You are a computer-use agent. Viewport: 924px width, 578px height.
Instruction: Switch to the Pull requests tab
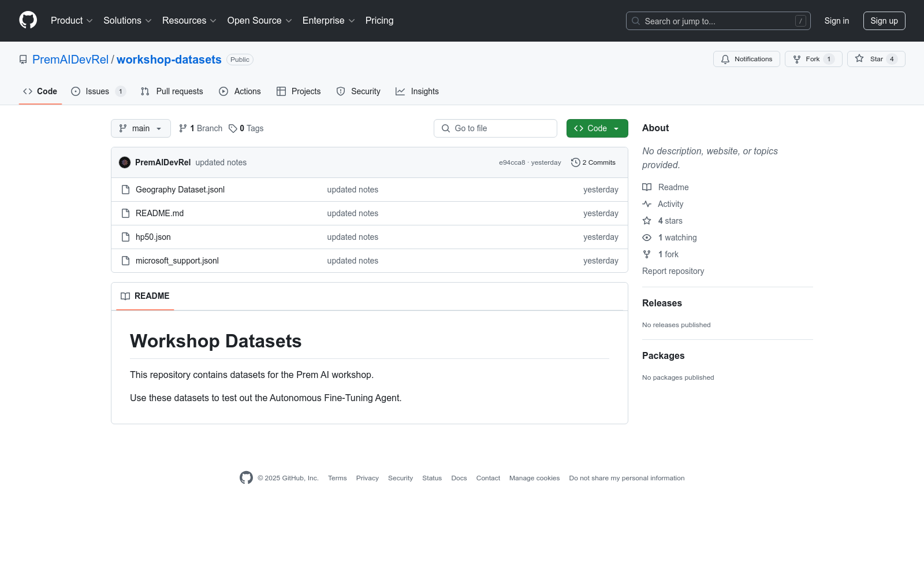point(172,91)
